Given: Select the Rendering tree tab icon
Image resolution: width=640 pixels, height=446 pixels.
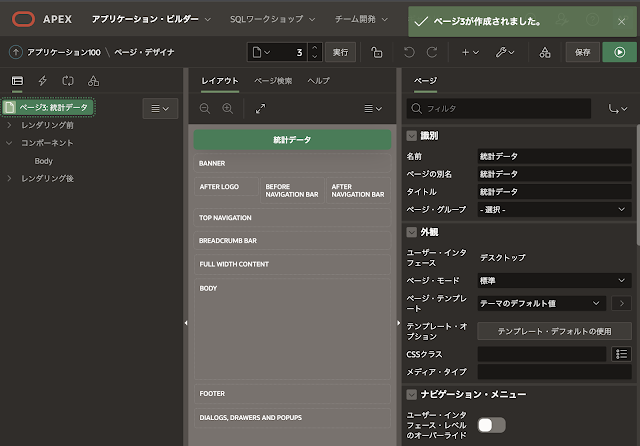Looking at the screenshot, I should pos(17,81).
